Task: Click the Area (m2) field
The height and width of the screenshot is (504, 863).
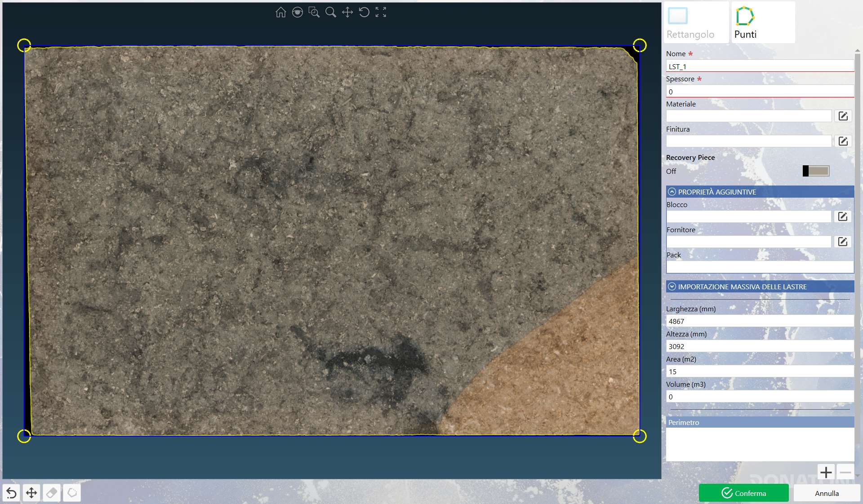Action: (x=760, y=371)
